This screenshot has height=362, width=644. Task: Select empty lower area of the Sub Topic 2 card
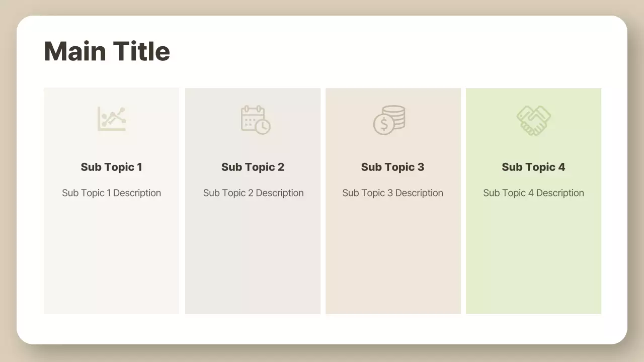(253, 261)
